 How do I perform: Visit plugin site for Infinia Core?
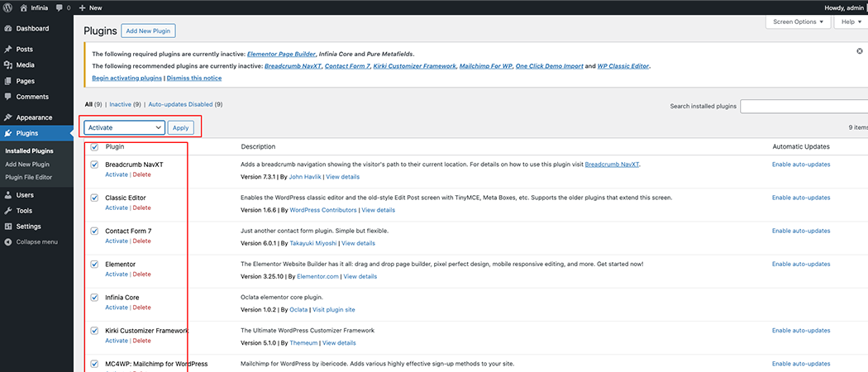pyautogui.click(x=334, y=310)
